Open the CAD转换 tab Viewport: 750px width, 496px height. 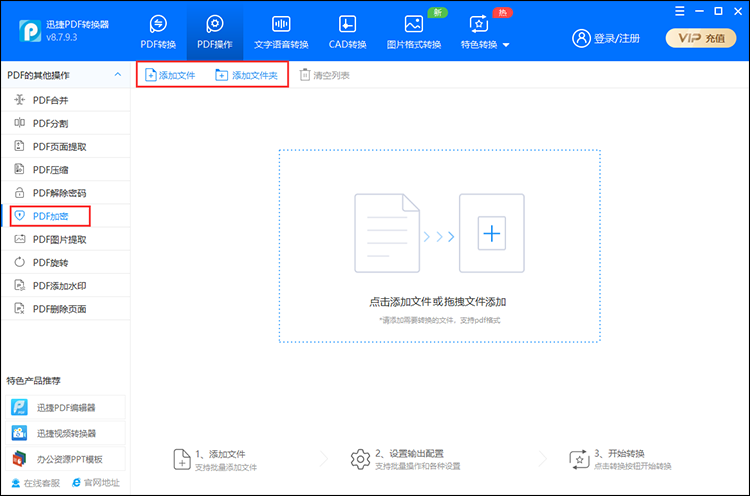[x=347, y=32]
